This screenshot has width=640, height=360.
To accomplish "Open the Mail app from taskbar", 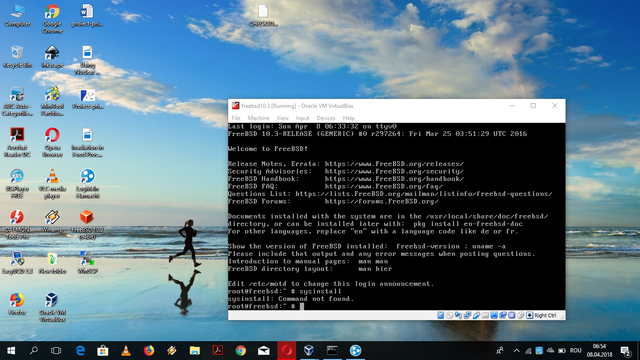I will tap(263, 351).
